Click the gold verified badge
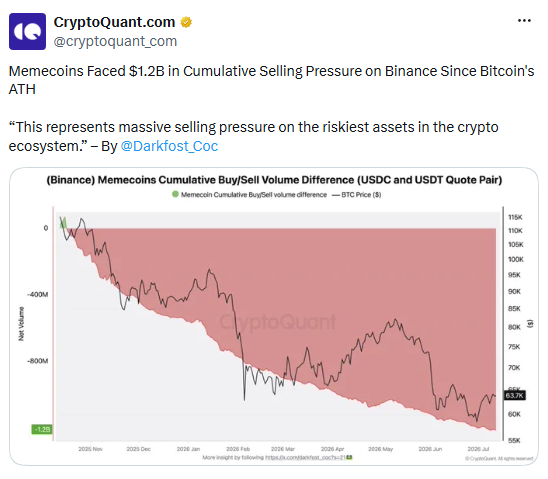Viewport: 548px width, 479px height. click(x=186, y=22)
